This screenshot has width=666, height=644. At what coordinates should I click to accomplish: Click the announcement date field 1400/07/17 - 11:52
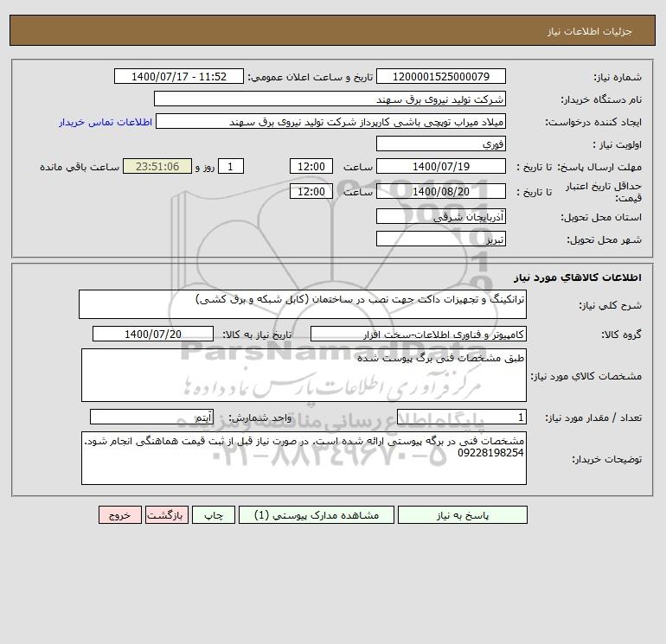pyautogui.click(x=179, y=76)
